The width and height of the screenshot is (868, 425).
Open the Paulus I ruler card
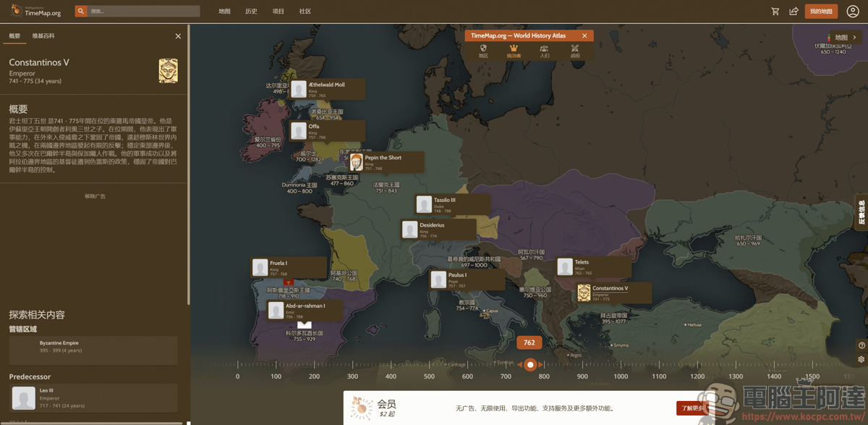[467, 279]
